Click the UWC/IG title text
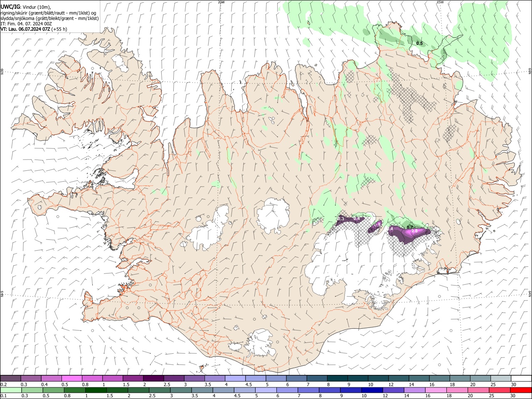532x399 pixels. tap(10, 7)
